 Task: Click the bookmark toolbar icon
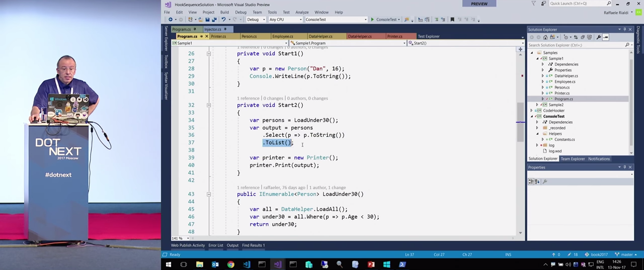point(452,20)
